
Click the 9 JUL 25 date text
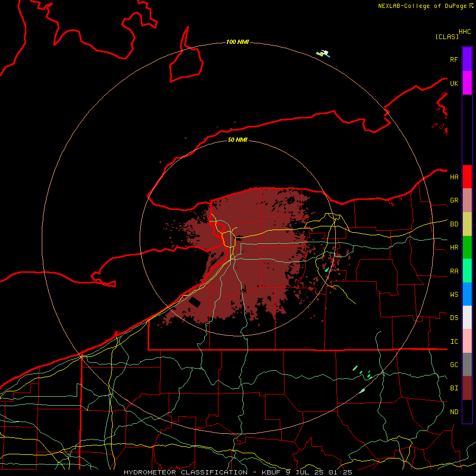(305, 472)
